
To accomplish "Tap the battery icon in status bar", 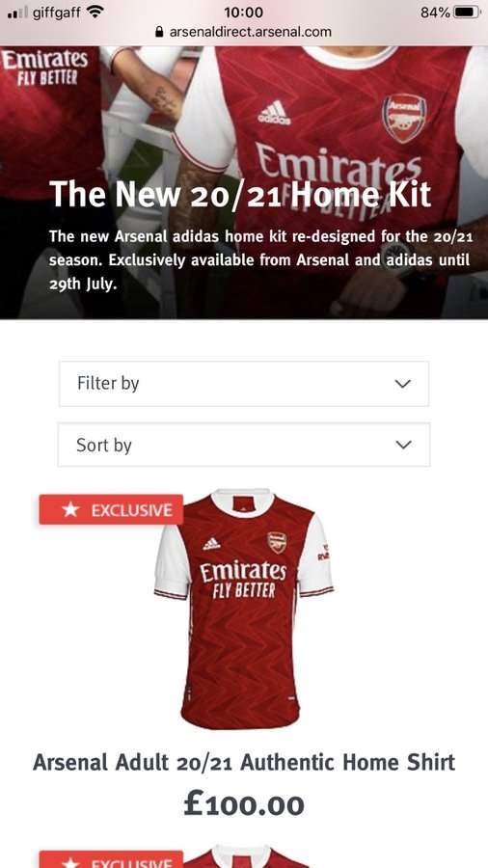I will click(x=468, y=12).
